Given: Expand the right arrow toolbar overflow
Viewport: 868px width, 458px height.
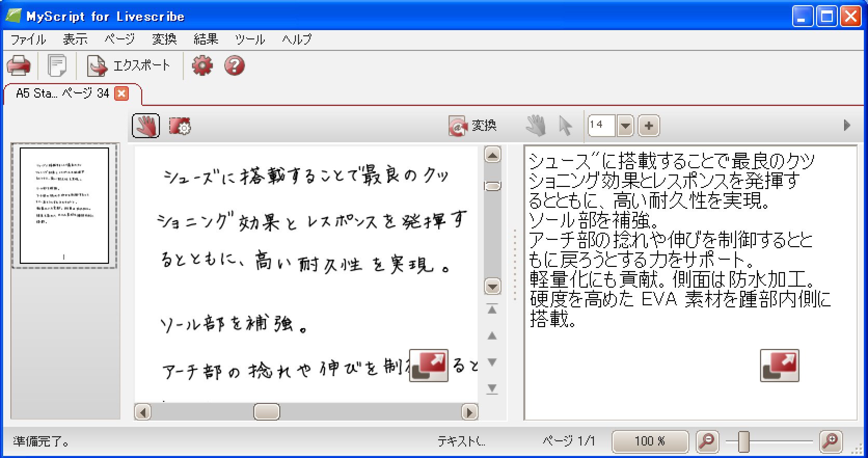Looking at the screenshot, I should click(847, 125).
